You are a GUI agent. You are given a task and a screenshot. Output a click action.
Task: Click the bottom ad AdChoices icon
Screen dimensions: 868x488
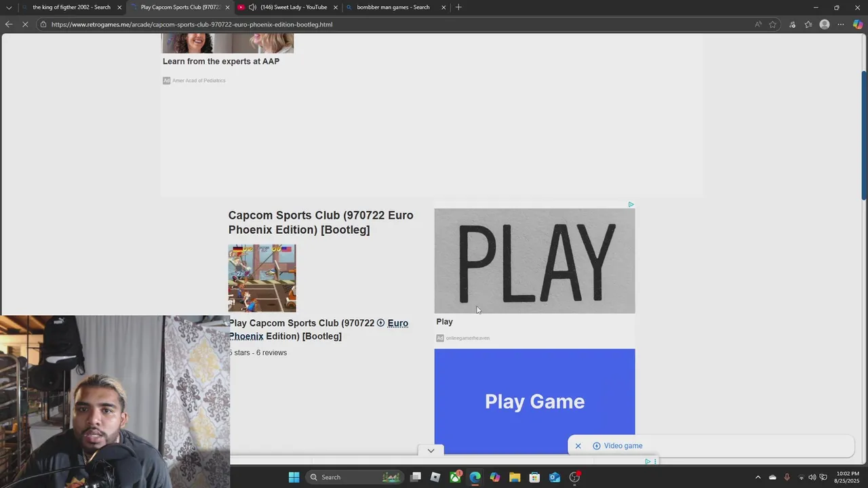(x=648, y=462)
